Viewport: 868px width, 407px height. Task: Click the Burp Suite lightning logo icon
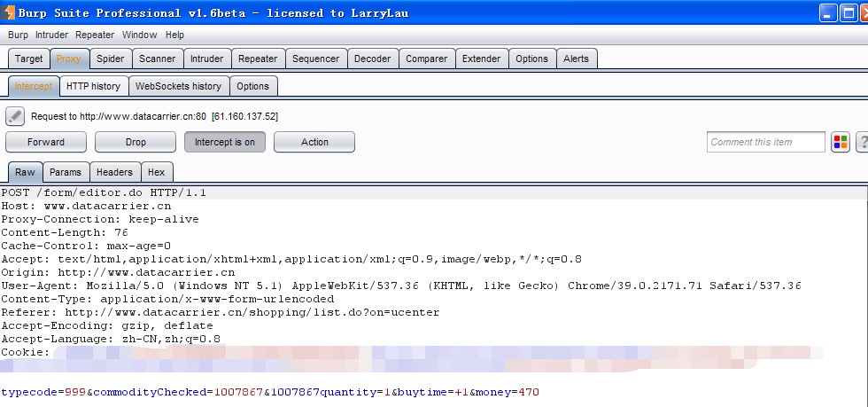point(8,12)
